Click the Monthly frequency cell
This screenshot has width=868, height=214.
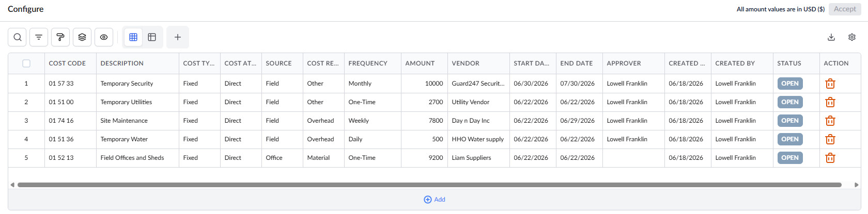(373, 84)
